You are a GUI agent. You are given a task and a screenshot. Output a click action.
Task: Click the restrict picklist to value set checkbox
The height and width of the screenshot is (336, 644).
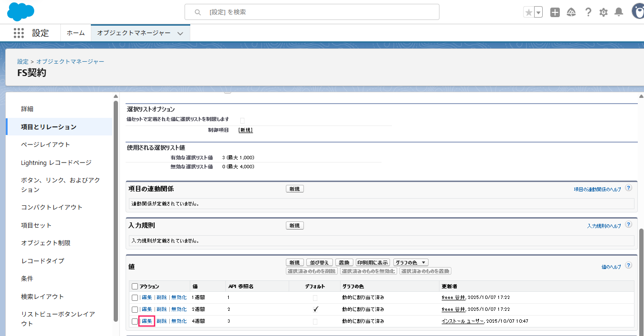coord(242,120)
